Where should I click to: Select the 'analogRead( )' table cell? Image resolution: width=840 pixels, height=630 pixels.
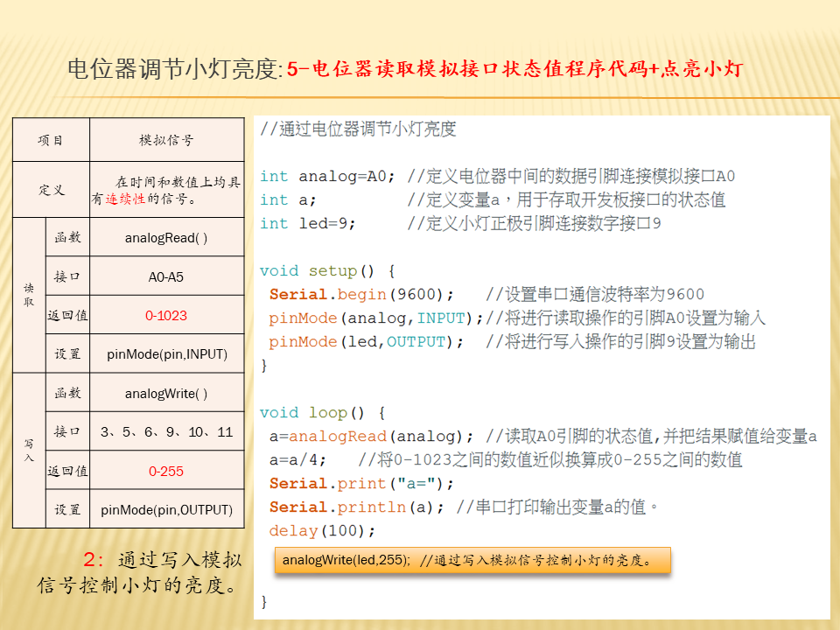tap(166, 237)
